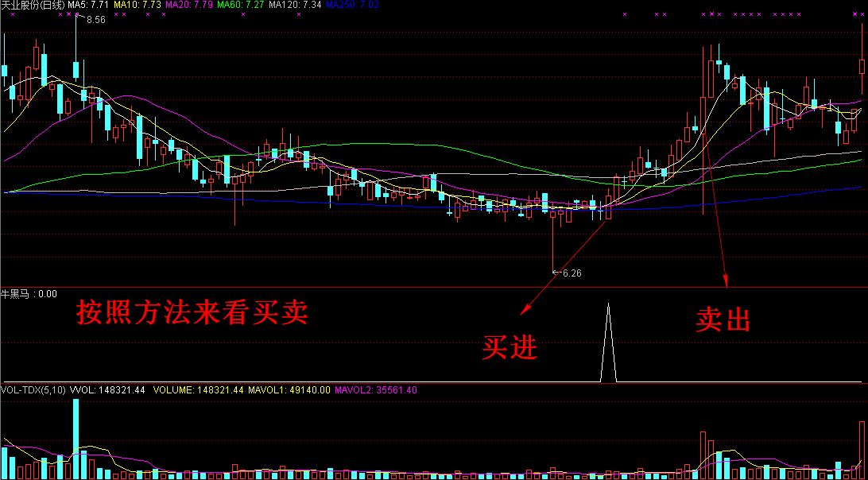The width and height of the screenshot is (868, 480).
Task: Select the MA250: 7.02 label
Action: click(x=353, y=5)
